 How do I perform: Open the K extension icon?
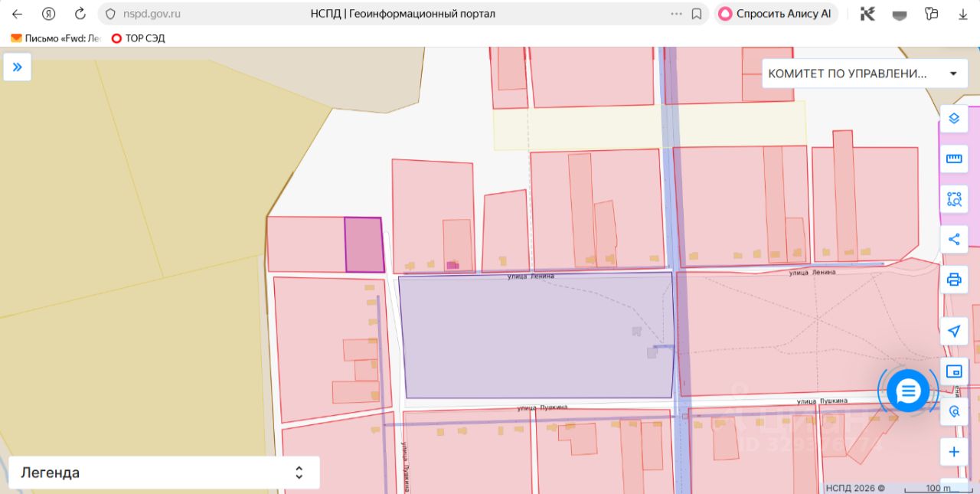point(867,14)
